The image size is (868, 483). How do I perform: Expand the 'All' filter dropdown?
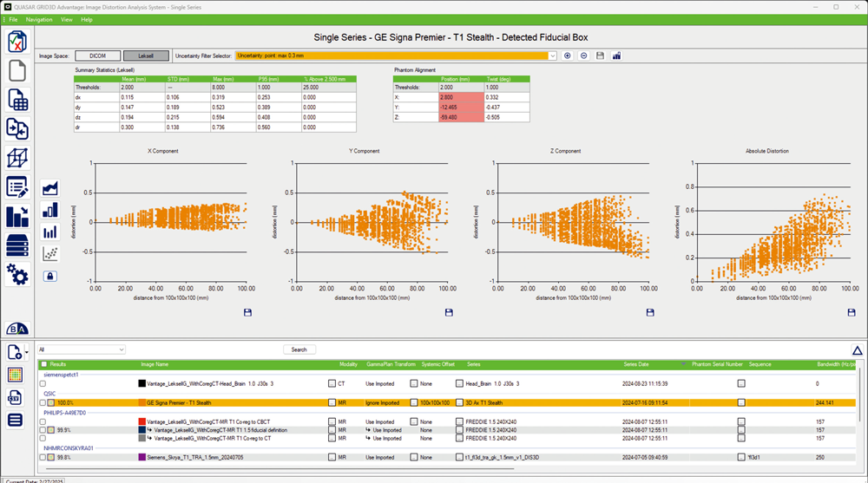tap(121, 350)
